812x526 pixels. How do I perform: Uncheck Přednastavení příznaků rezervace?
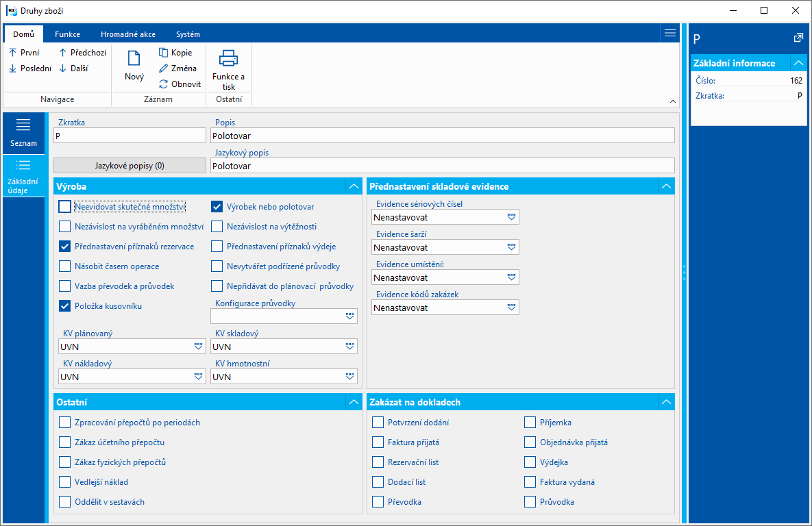64,247
